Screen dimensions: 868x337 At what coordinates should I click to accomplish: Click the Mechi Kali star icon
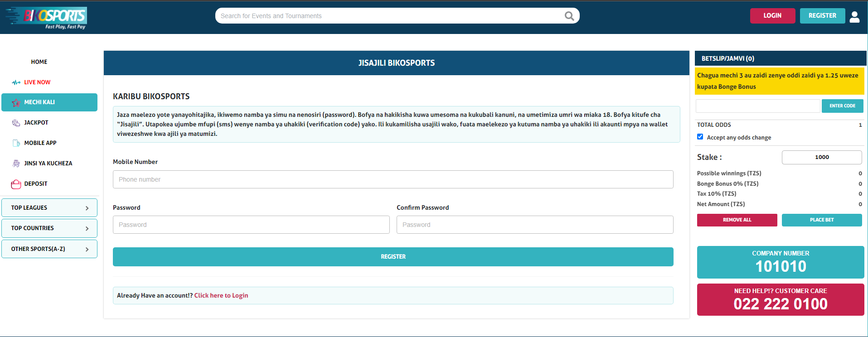pos(16,102)
